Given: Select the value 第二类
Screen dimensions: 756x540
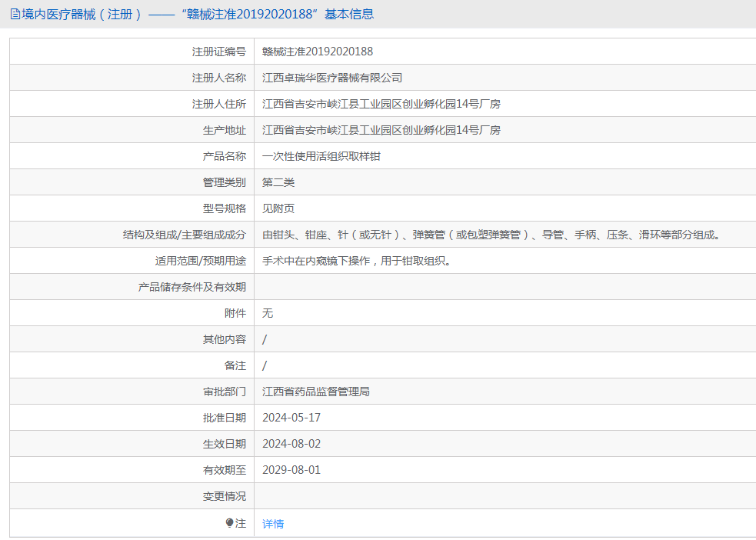Looking at the screenshot, I should 278,182.
